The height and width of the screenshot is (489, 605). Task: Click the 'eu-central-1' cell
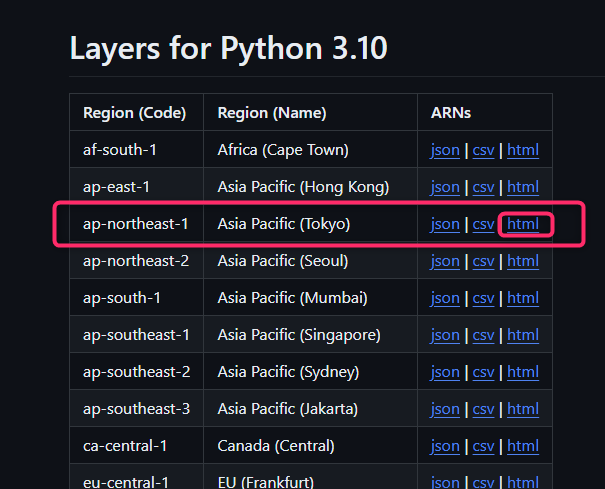(136, 477)
